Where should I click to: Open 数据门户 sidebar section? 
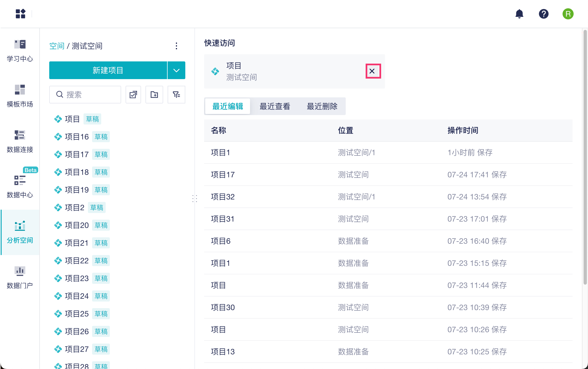click(x=20, y=277)
